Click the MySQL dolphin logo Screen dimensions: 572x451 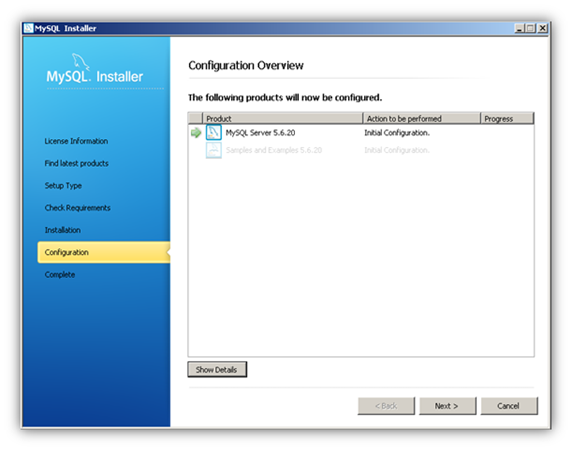81,61
